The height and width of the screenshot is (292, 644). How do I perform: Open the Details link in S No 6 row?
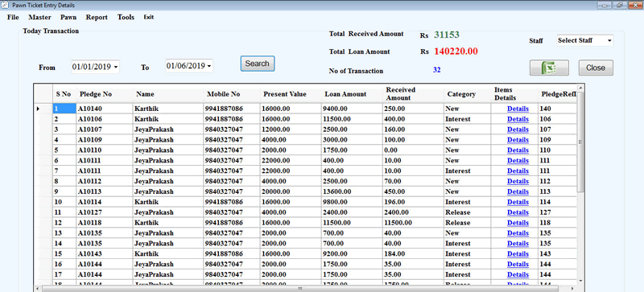point(518,161)
